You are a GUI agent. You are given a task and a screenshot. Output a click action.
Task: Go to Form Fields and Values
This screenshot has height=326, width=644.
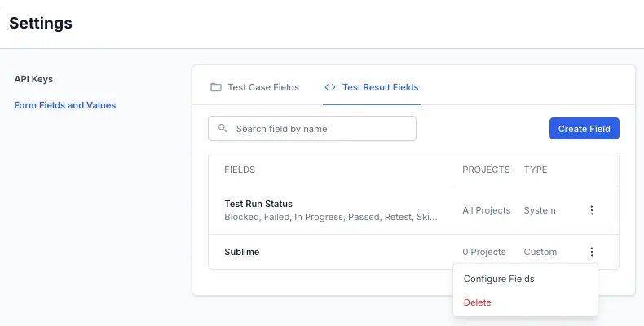click(65, 105)
